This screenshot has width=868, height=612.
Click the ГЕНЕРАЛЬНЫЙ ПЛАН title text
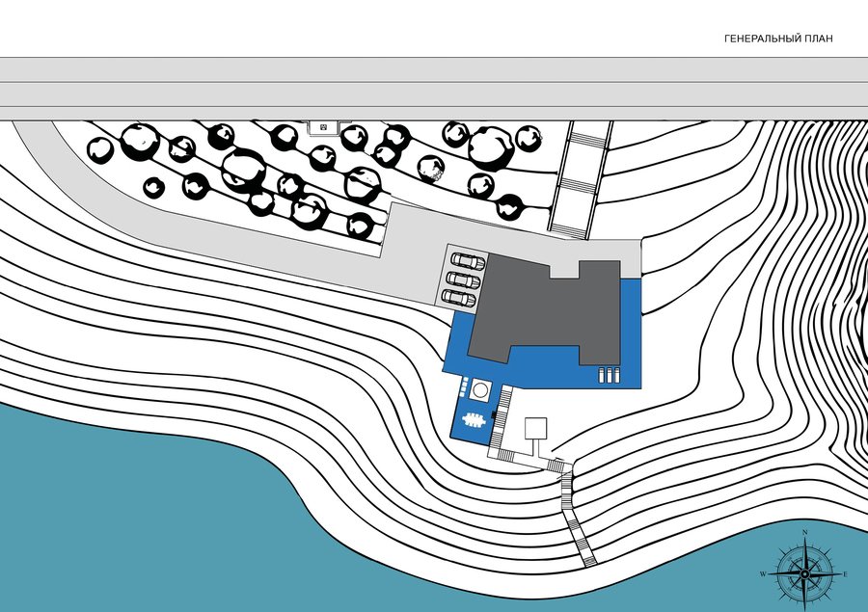[778, 39]
